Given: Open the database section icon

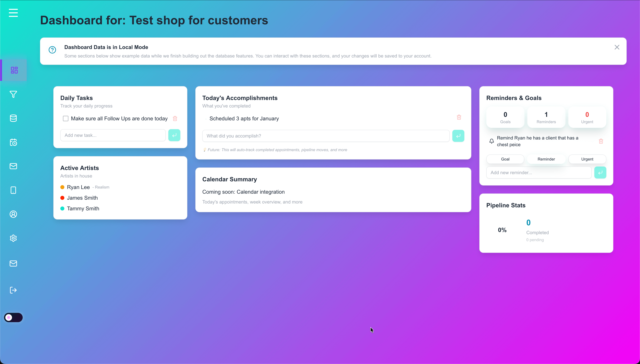Looking at the screenshot, I should click(13, 118).
